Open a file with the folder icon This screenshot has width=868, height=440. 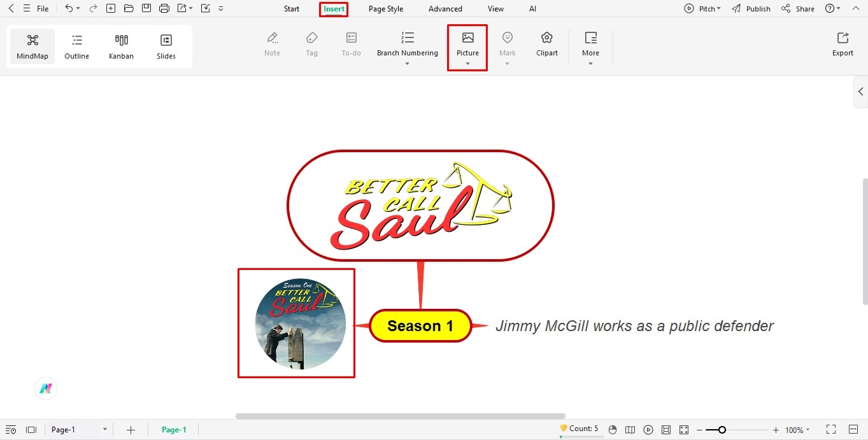[129, 8]
